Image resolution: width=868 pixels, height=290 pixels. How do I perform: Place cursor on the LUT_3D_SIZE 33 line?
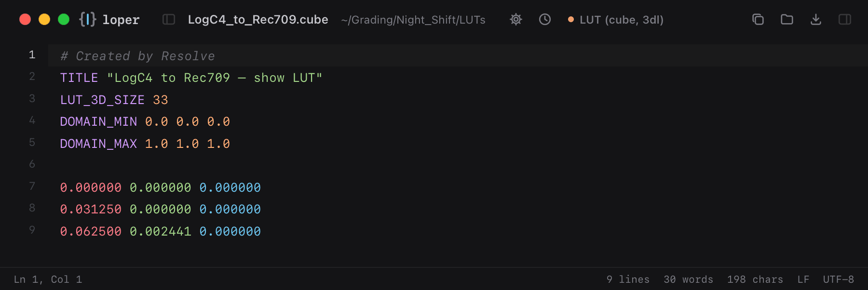click(458, 100)
